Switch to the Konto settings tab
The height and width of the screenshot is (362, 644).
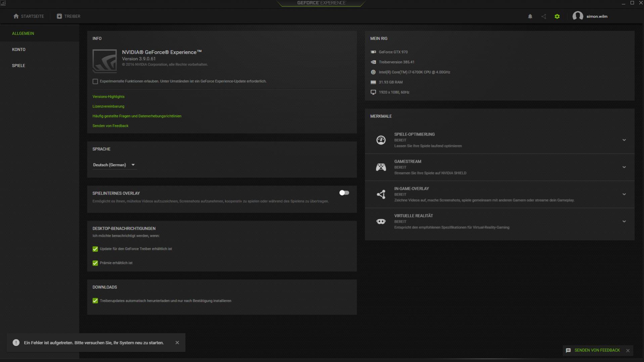click(40, 50)
